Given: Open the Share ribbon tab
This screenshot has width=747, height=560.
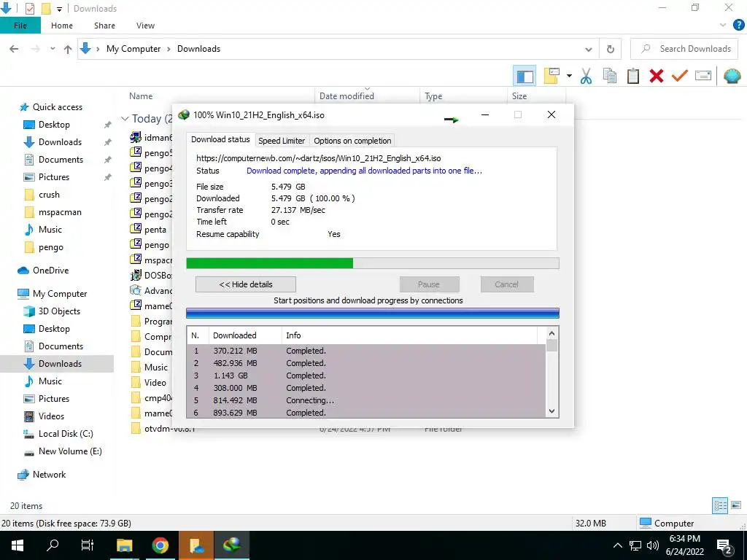Looking at the screenshot, I should [x=104, y=26].
